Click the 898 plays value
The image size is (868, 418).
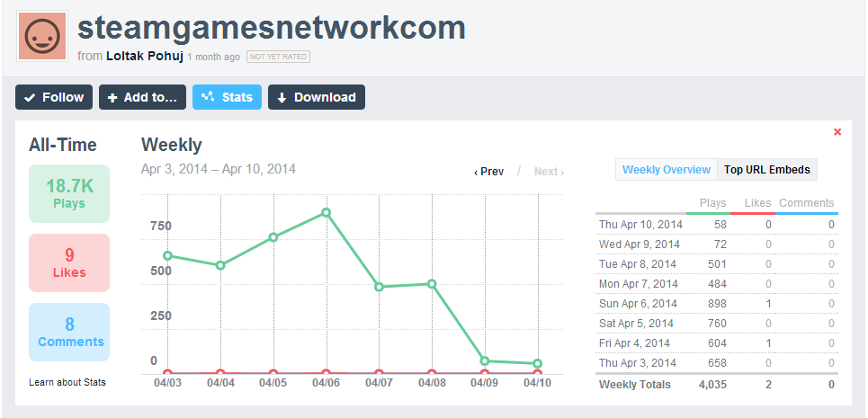click(x=717, y=304)
